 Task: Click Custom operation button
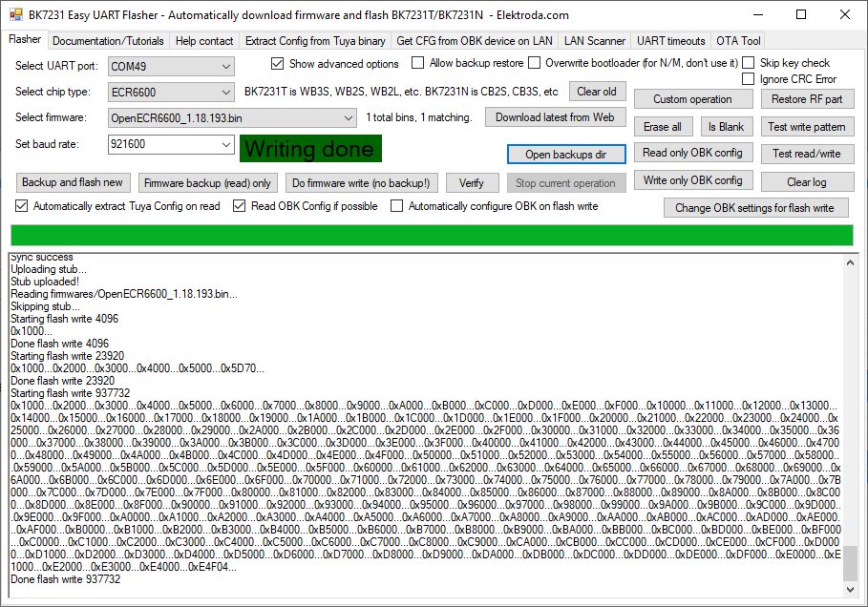pos(692,99)
